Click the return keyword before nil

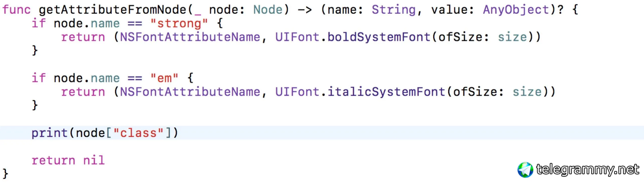coord(53,160)
